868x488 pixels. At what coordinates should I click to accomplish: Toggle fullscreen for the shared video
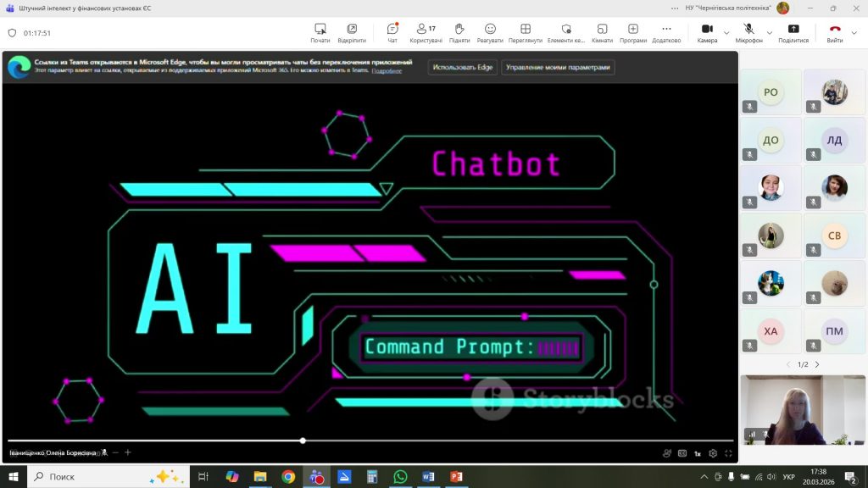(728, 453)
